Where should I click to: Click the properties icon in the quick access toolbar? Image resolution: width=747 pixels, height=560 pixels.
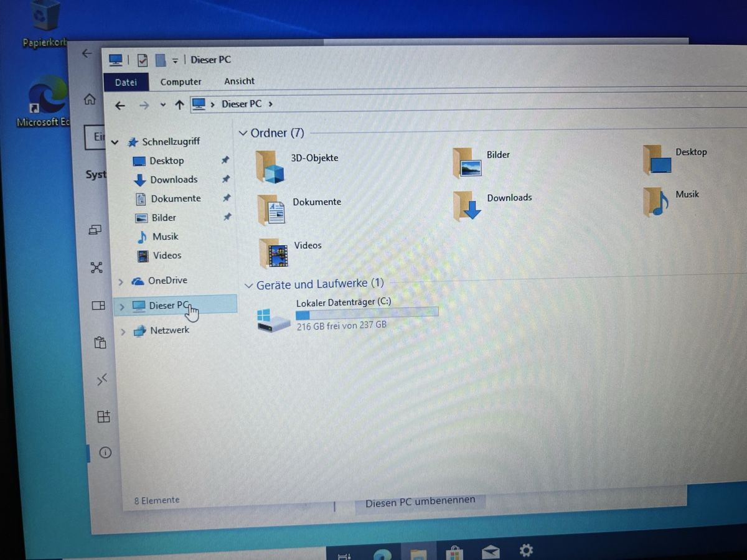143,60
